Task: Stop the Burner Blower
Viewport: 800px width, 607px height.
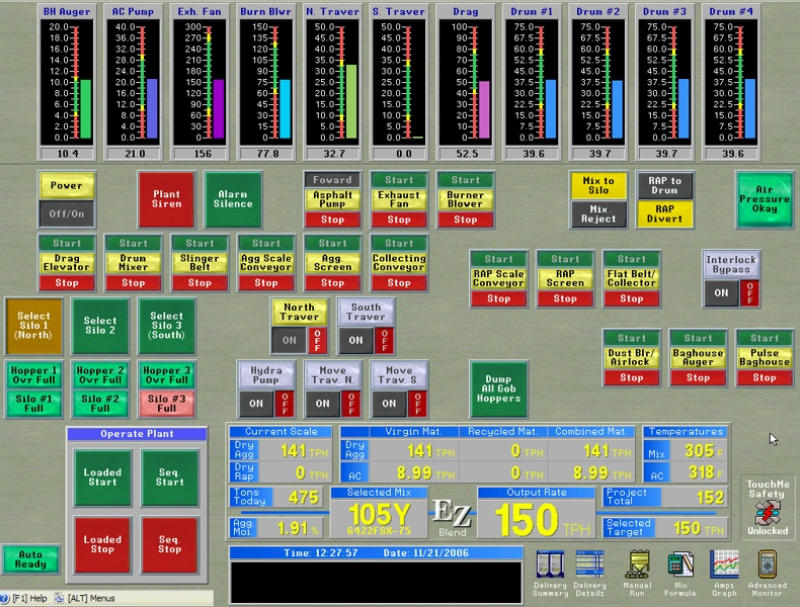Action: (x=465, y=220)
